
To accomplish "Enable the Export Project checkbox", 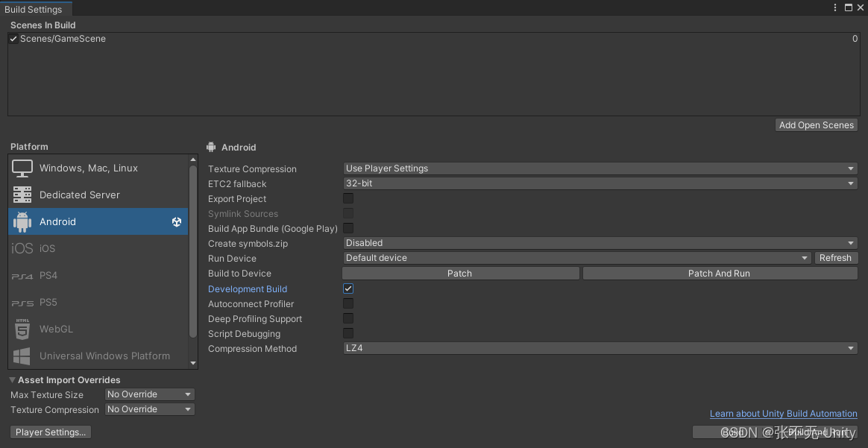I will pos(348,198).
